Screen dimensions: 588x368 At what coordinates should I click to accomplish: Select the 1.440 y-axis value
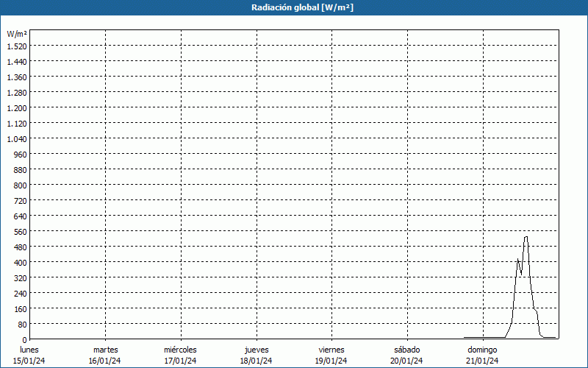tap(17, 62)
